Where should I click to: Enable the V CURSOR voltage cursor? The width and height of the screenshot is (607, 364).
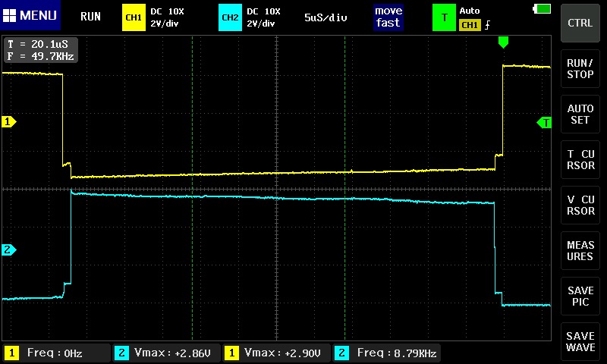[580, 205]
